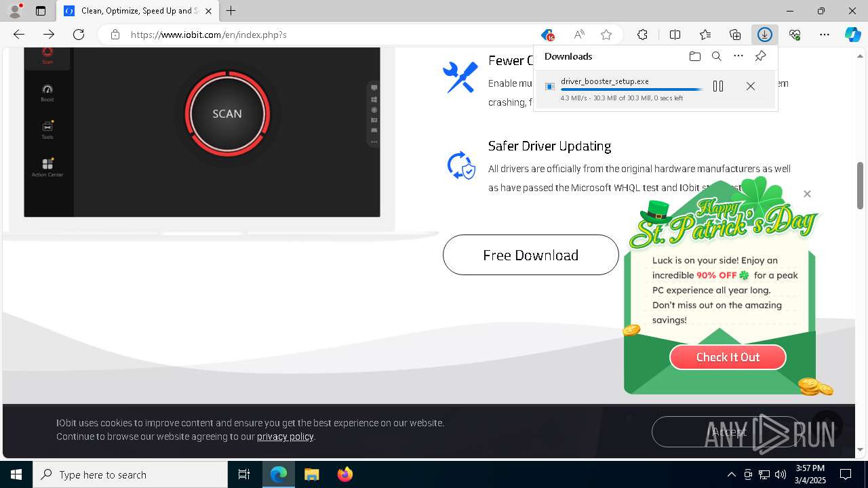
Task: Click the page vertical scrollbar thumb
Action: 861,186
